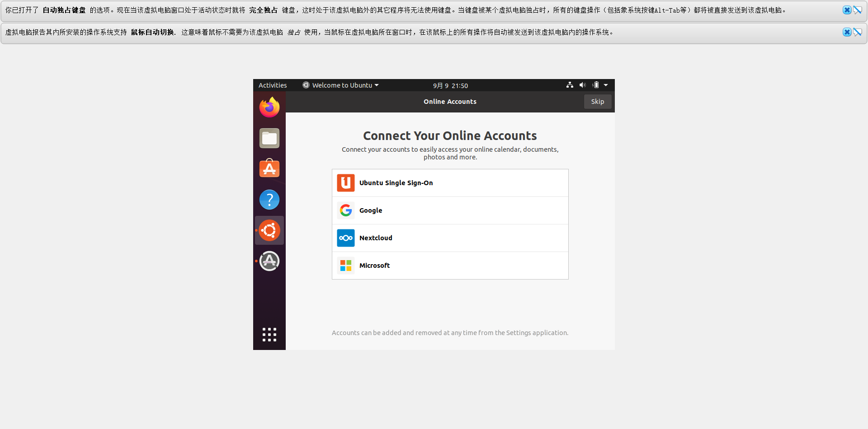Connect a Google account
868x429 pixels.
point(450,210)
